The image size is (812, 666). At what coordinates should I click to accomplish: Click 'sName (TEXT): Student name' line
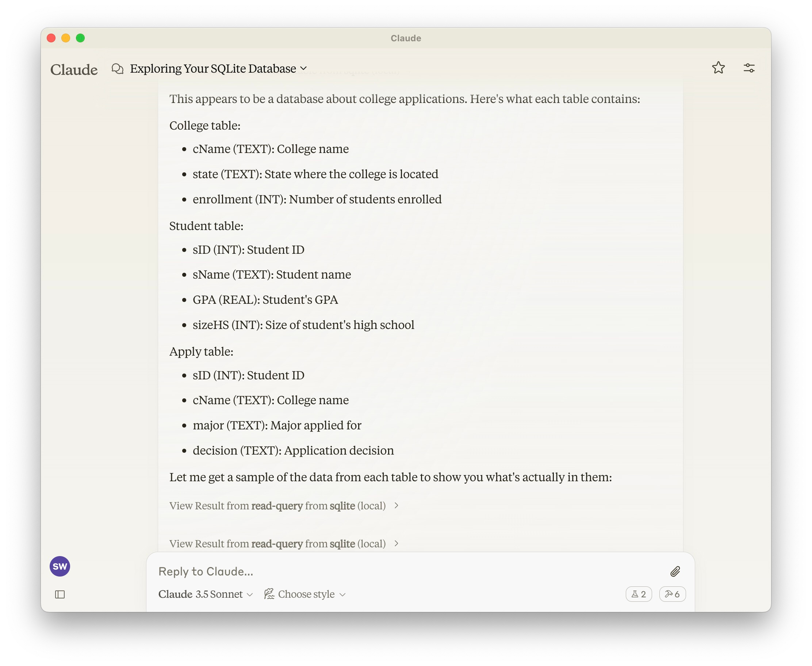[x=272, y=274]
